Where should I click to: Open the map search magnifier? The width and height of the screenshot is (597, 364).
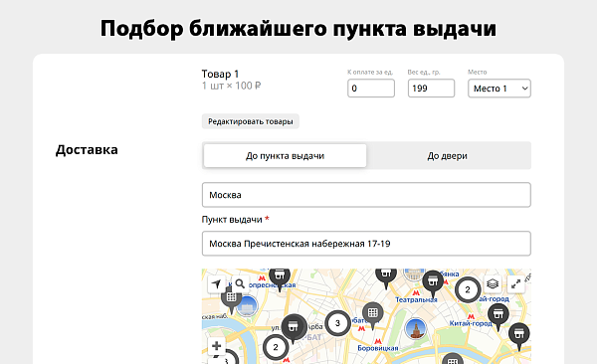[240, 284]
